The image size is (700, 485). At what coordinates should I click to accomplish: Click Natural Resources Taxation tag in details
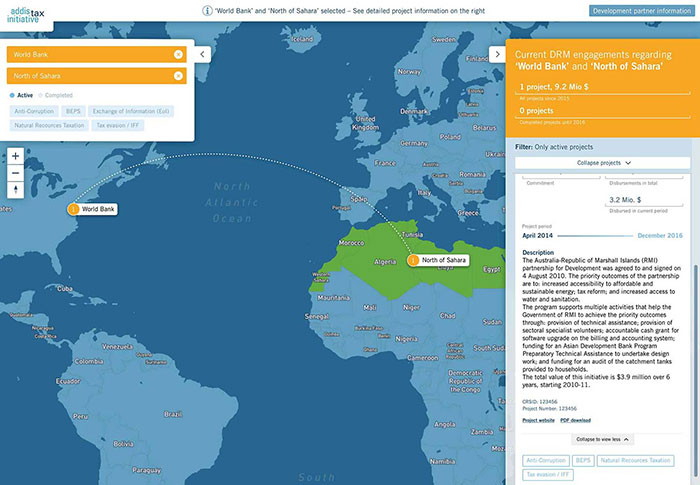pyautogui.click(x=635, y=460)
